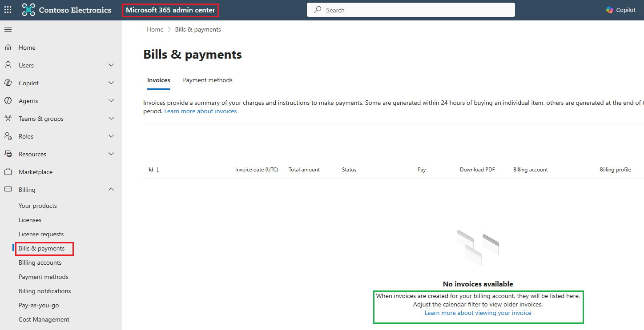Viewport: 644px width, 330px height.
Task: Click the Contoso Electronics name
Action: coord(75,10)
